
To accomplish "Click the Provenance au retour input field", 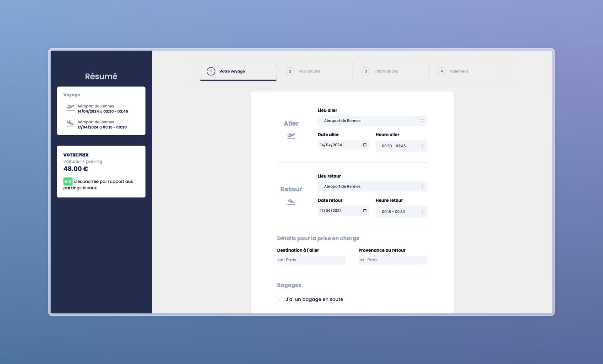I will [393, 260].
